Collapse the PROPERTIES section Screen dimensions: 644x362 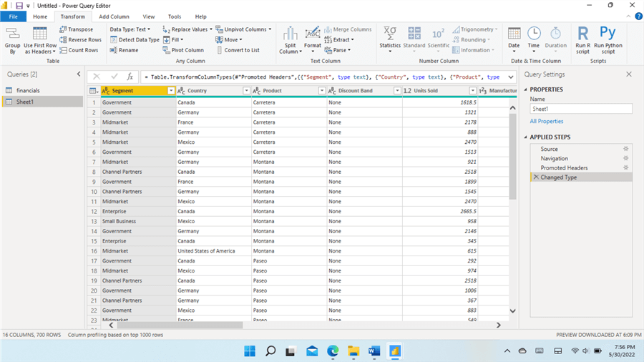526,89
